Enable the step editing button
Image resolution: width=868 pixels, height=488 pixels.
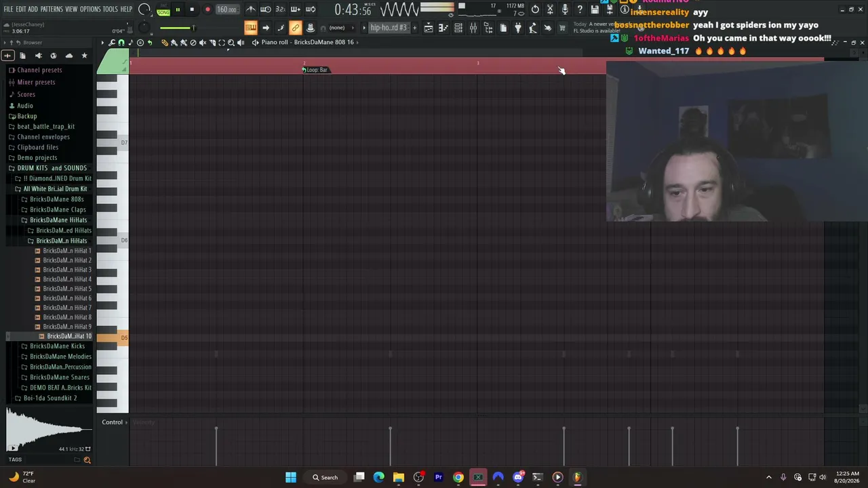281,28
